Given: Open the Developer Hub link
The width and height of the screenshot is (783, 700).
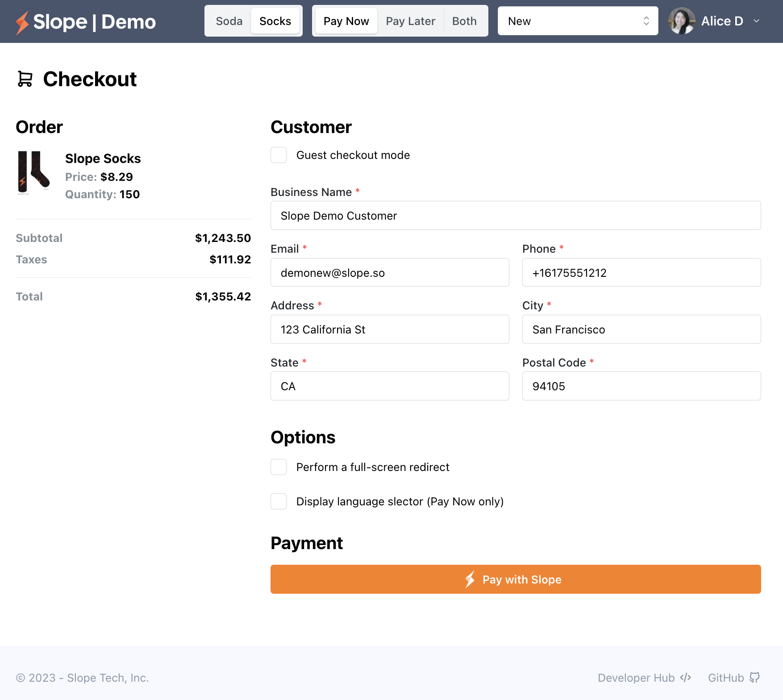Looking at the screenshot, I should coord(645,678).
